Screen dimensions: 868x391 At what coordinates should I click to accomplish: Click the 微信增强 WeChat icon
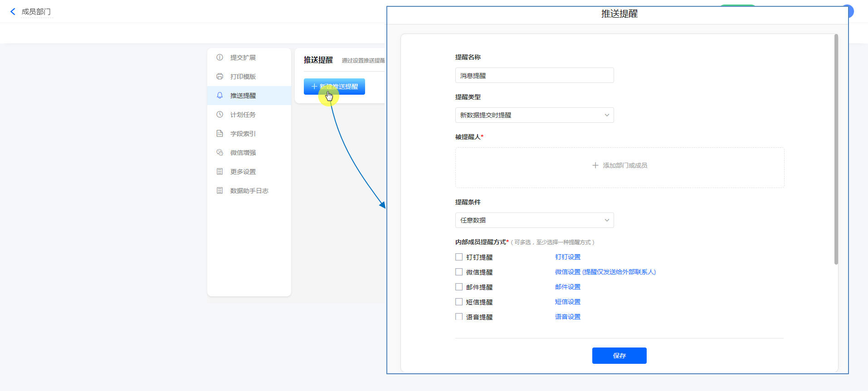[x=220, y=153]
